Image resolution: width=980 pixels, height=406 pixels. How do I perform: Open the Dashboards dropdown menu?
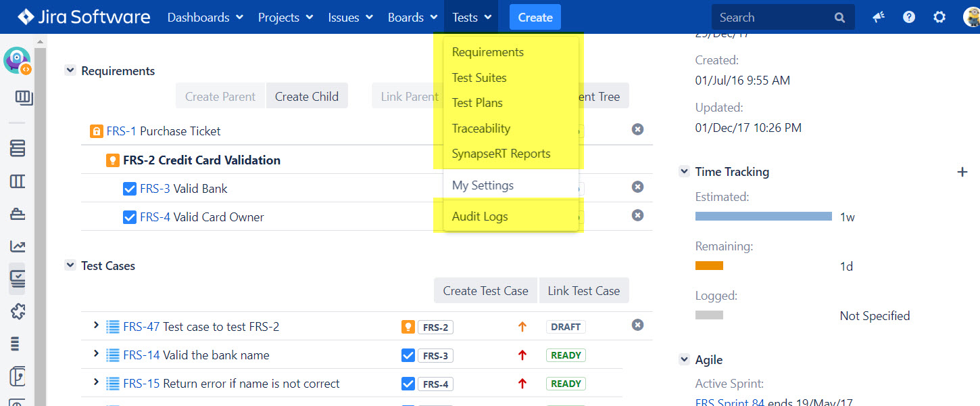[205, 18]
